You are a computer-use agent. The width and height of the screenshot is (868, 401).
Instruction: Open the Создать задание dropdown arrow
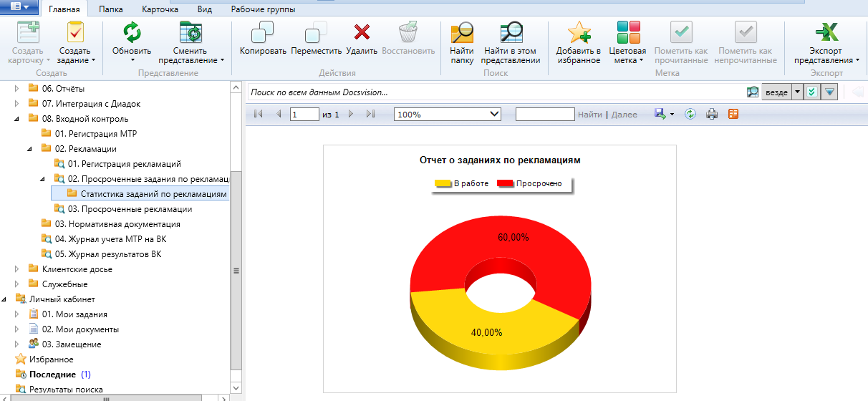pos(93,61)
